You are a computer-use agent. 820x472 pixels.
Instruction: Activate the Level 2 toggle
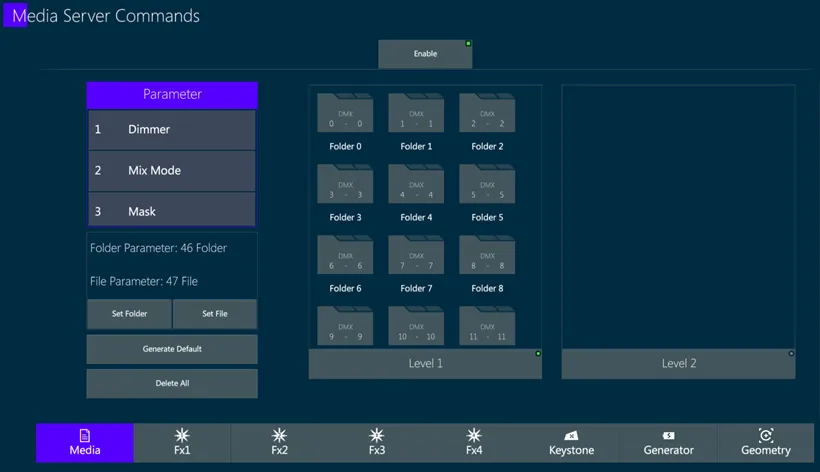678,363
